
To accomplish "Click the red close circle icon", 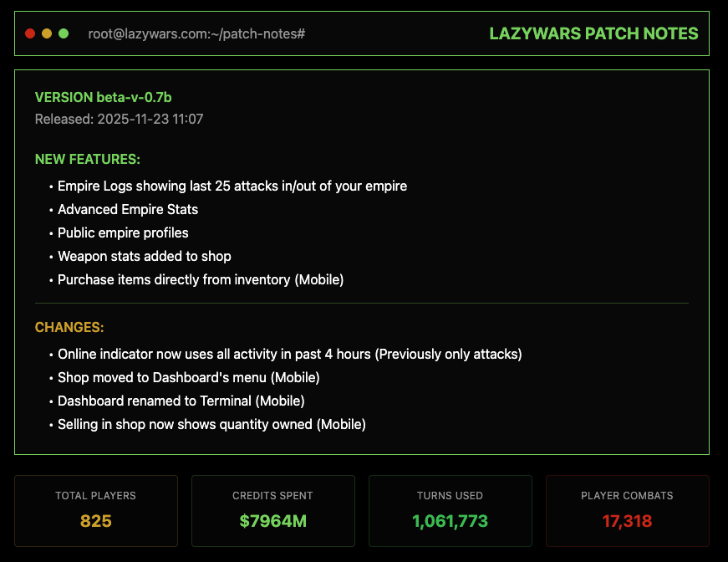I will tap(29, 33).
